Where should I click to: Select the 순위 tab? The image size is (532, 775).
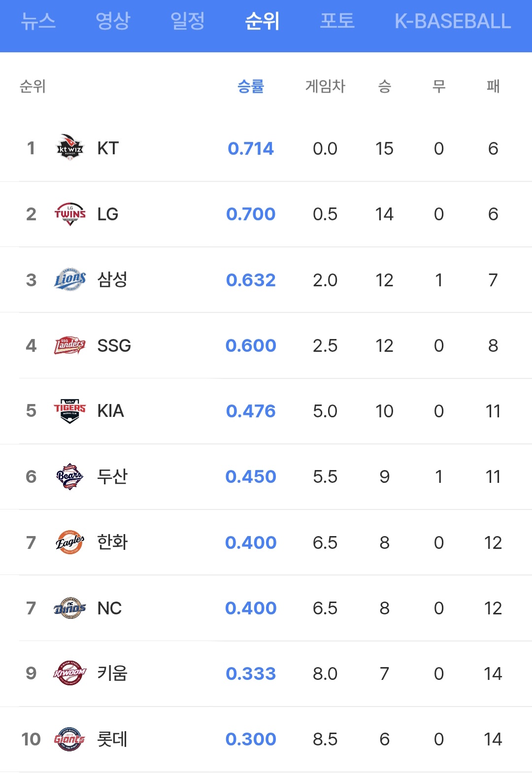pos(263,21)
